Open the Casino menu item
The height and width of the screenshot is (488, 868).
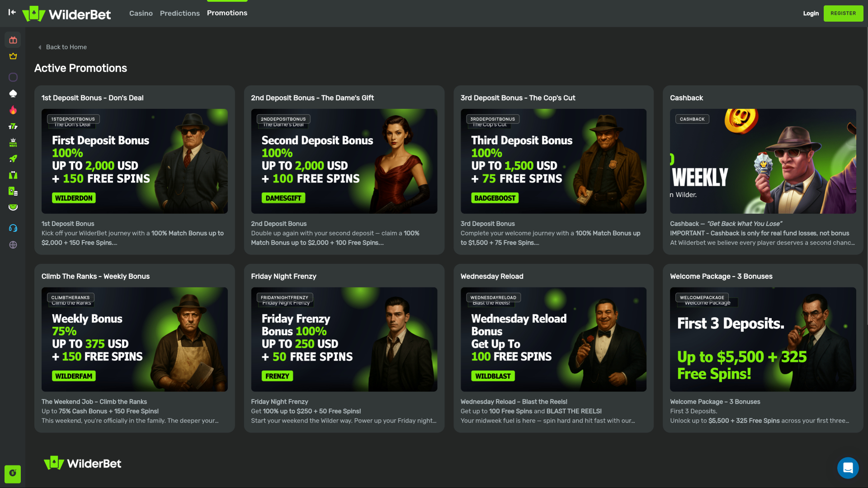pyautogui.click(x=141, y=14)
